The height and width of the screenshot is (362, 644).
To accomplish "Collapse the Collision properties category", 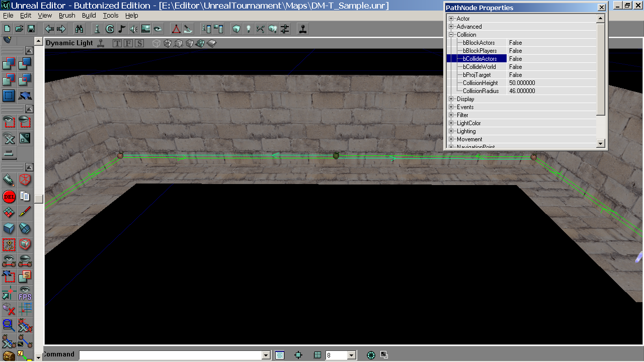I will coord(451,35).
